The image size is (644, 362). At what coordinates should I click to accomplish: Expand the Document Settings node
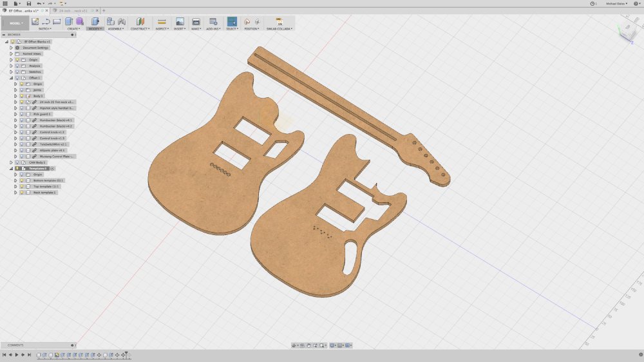(11, 48)
